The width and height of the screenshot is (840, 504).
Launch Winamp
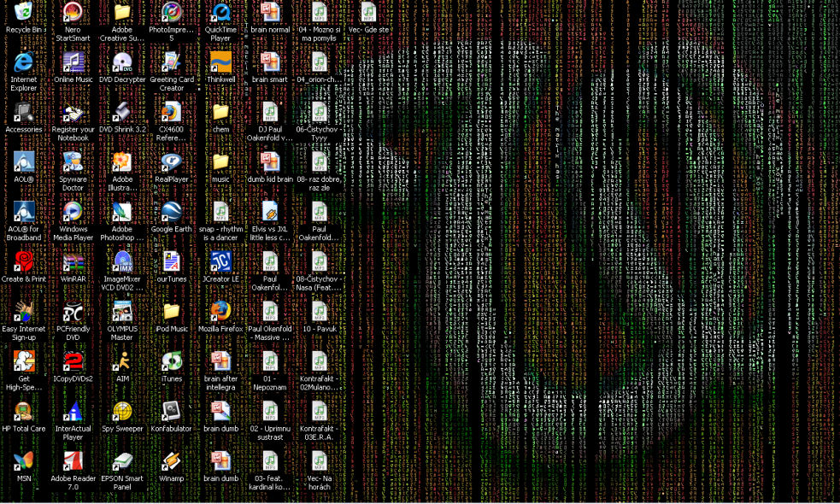click(172, 460)
